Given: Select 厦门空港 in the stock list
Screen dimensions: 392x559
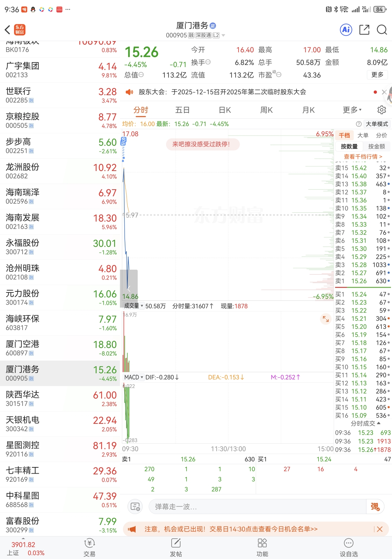Looking at the screenshot, I should click(60, 348).
